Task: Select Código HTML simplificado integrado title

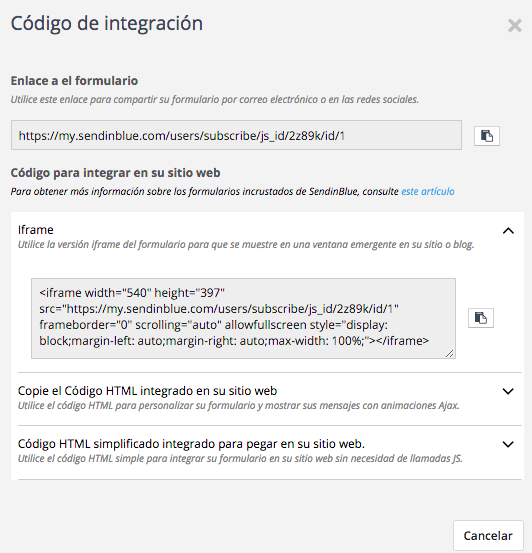Action: coord(191,444)
